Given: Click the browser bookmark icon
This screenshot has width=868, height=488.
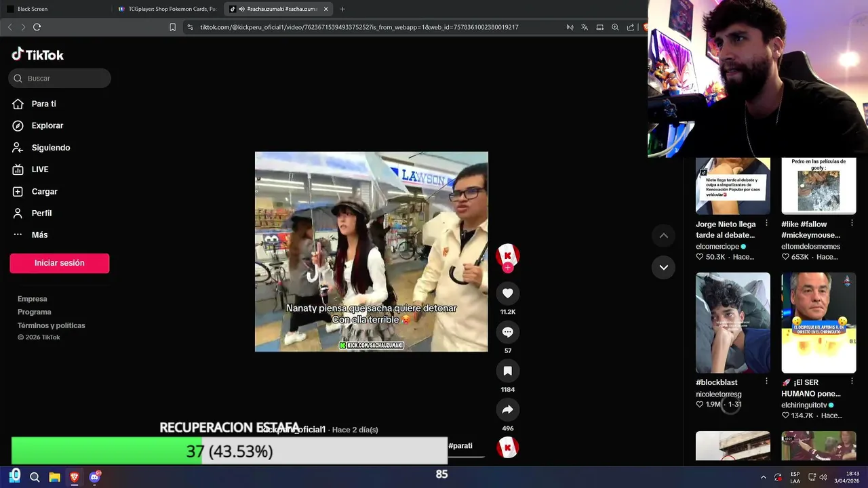Looking at the screenshot, I should tap(172, 27).
